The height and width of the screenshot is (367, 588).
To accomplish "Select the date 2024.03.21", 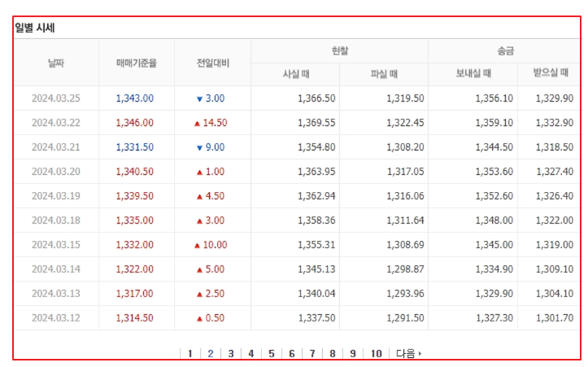I will 56,147.
